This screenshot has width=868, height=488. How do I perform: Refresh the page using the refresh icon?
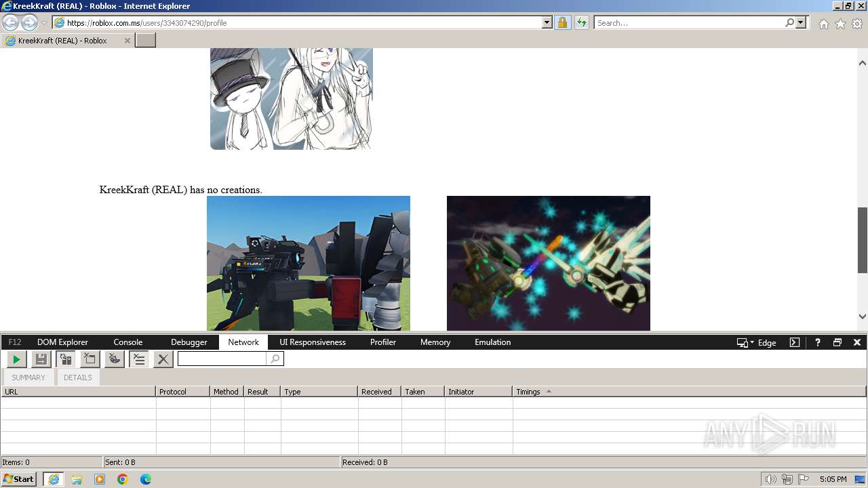[x=582, y=22]
